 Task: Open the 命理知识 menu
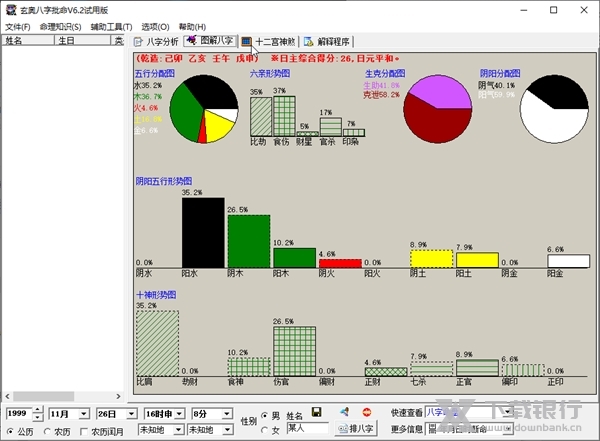[x=61, y=26]
